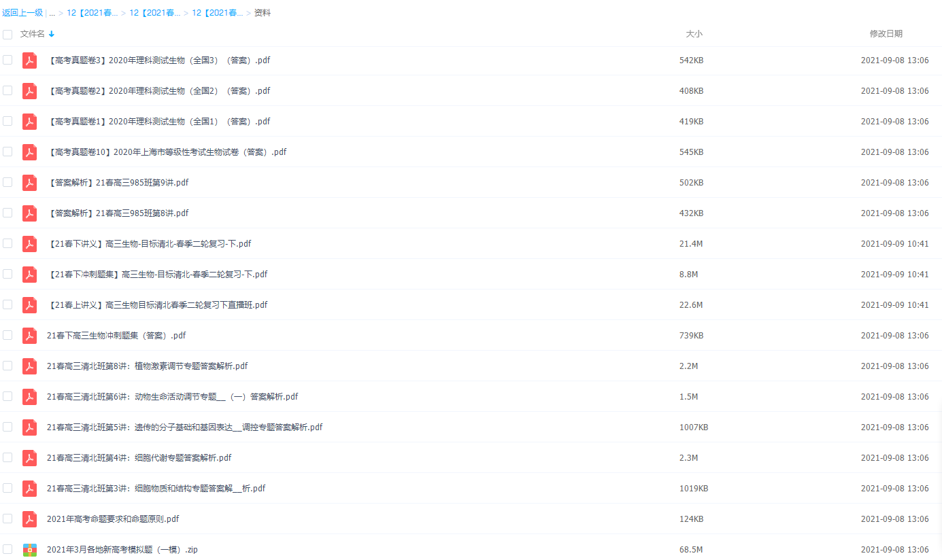This screenshot has height=560, width=942.
Task: Toggle the select-all checkbox in the header row
Action: click(7, 33)
